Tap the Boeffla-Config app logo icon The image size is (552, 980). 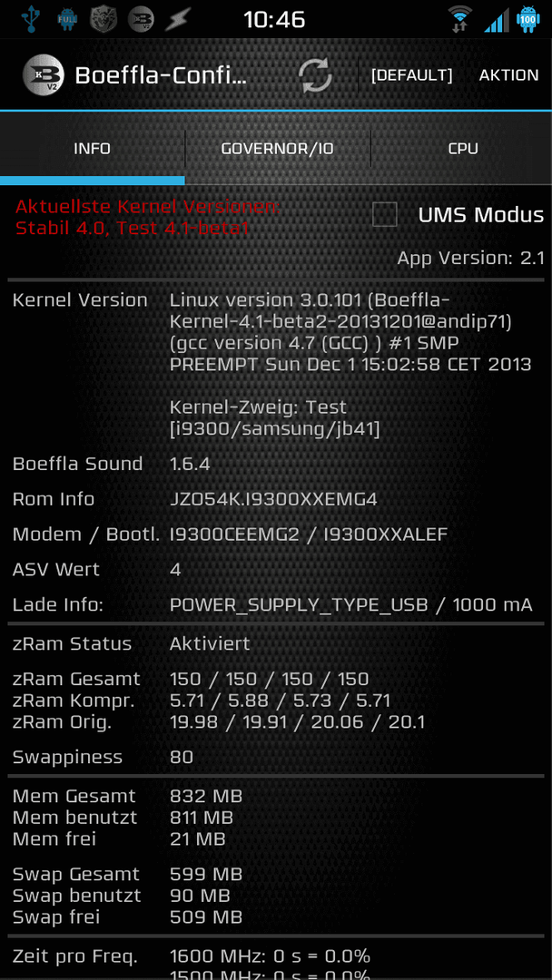(44, 75)
